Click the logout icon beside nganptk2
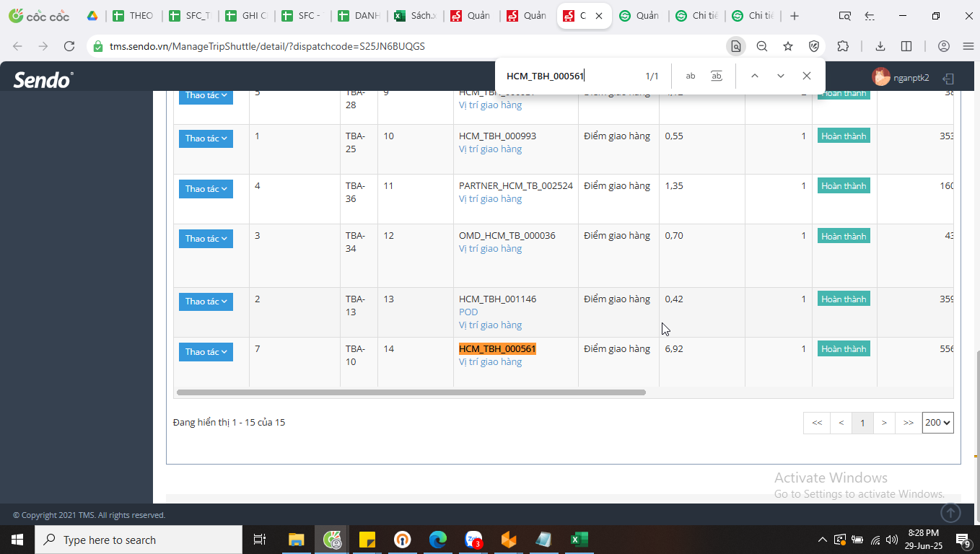980x554 pixels. coord(949,78)
